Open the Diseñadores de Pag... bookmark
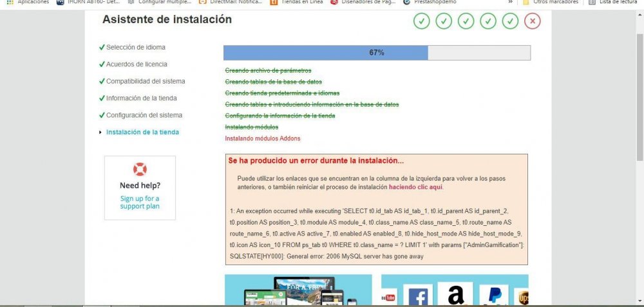 pyautogui.click(x=363, y=2)
